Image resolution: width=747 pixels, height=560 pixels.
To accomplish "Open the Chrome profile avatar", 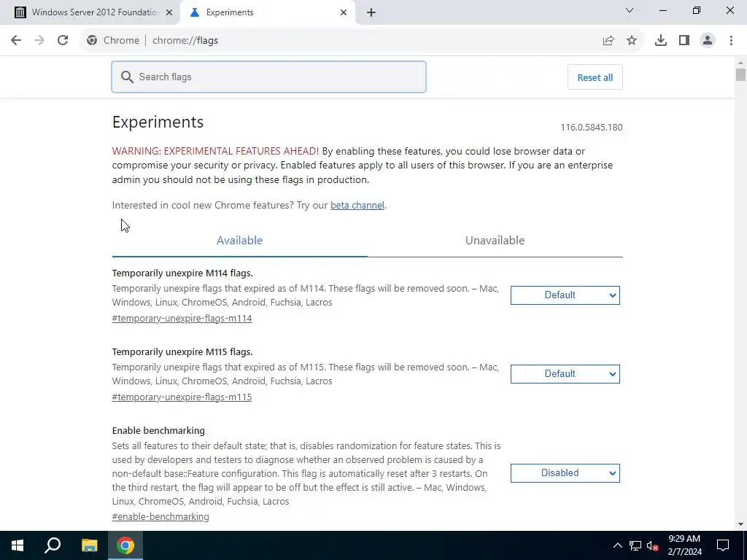I will [708, 41].
